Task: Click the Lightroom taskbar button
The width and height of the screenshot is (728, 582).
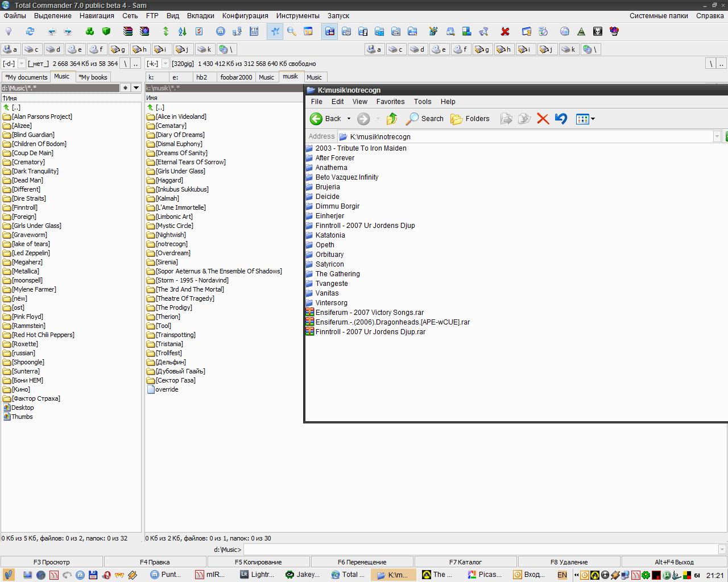Action: pos(257,575)
